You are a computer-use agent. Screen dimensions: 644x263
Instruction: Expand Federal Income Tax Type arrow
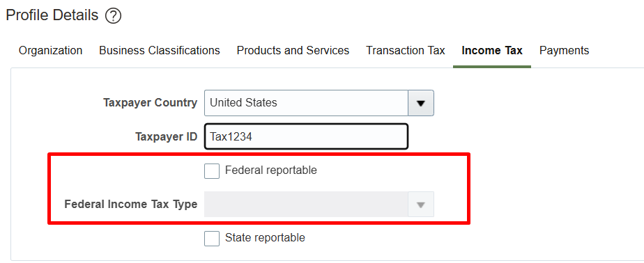tap(421, 205)
